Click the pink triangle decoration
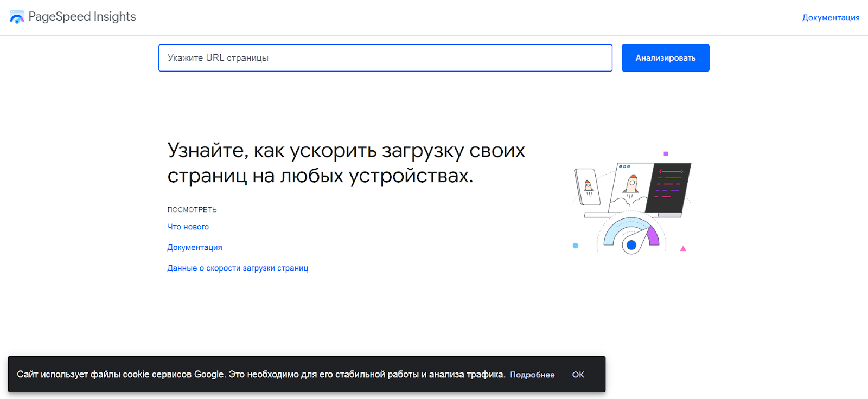Screen dimensions: 868x399 coord(683,249)
